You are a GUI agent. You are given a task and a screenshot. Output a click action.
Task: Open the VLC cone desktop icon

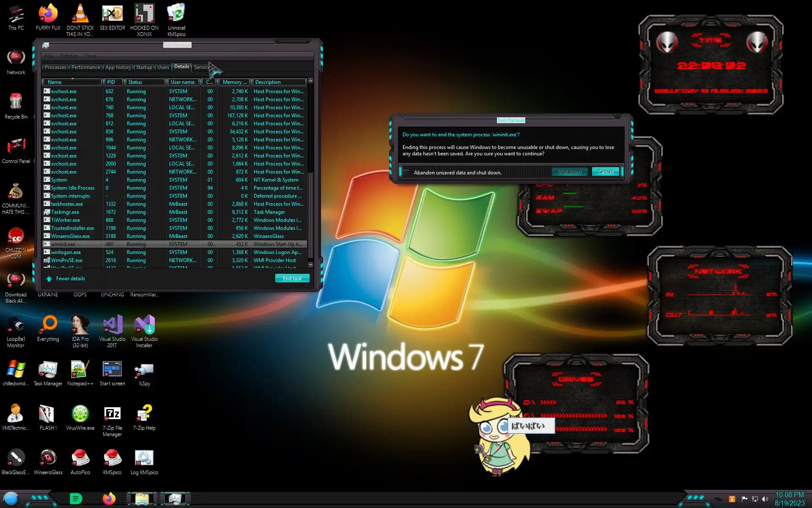click(x=80, y=14)
